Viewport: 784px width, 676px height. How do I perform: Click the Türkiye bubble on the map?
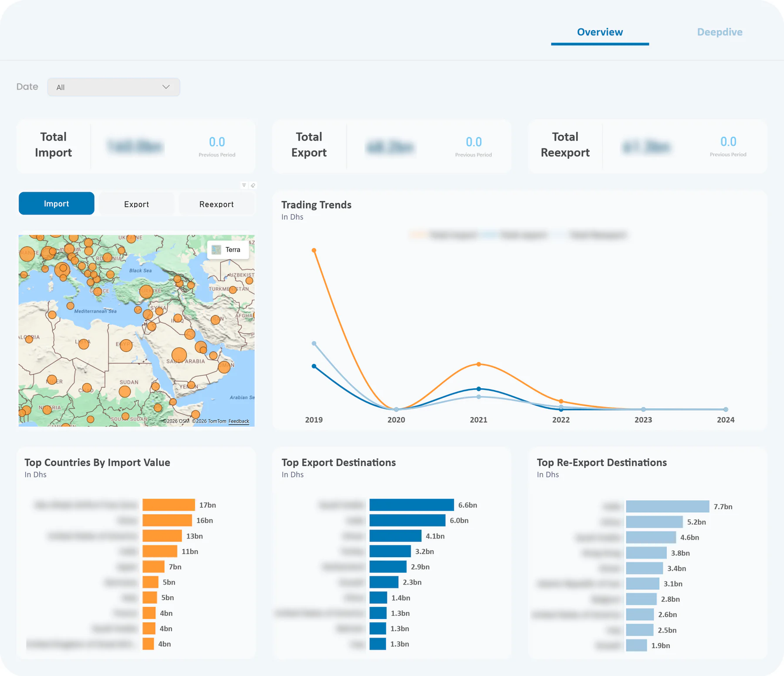pos(146,291)
